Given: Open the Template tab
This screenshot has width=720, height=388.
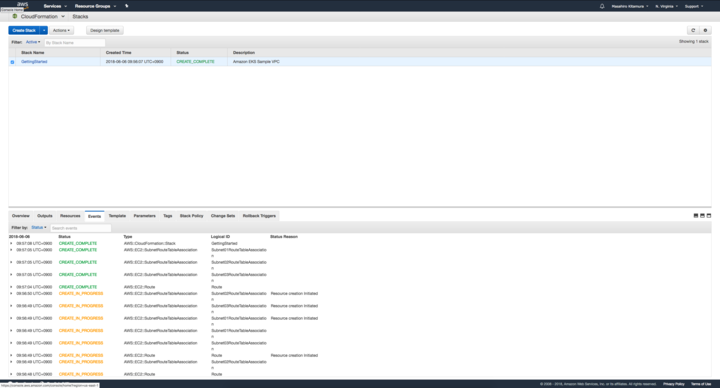Looking at the screenshot, I should (117, 216).
